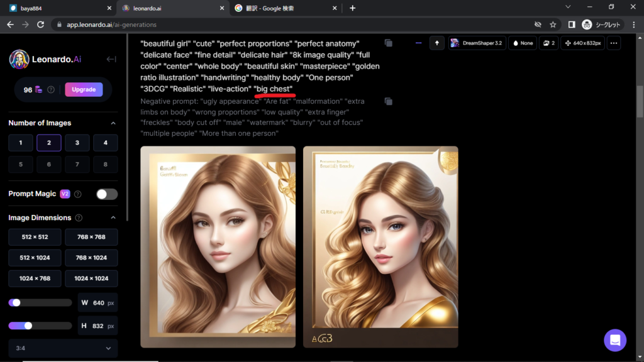Copy the prompt text
Image resolution: width=644 pixels, height=362 pixels.
click(389, 43)
